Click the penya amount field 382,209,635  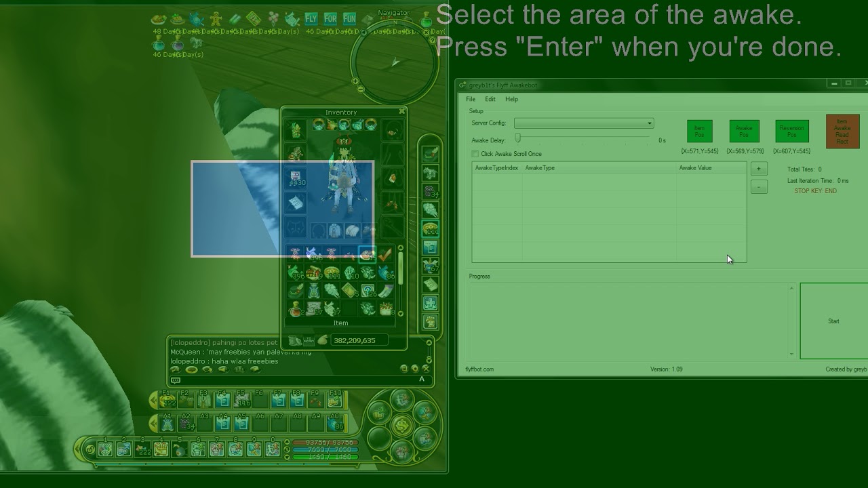pos(359,340)
